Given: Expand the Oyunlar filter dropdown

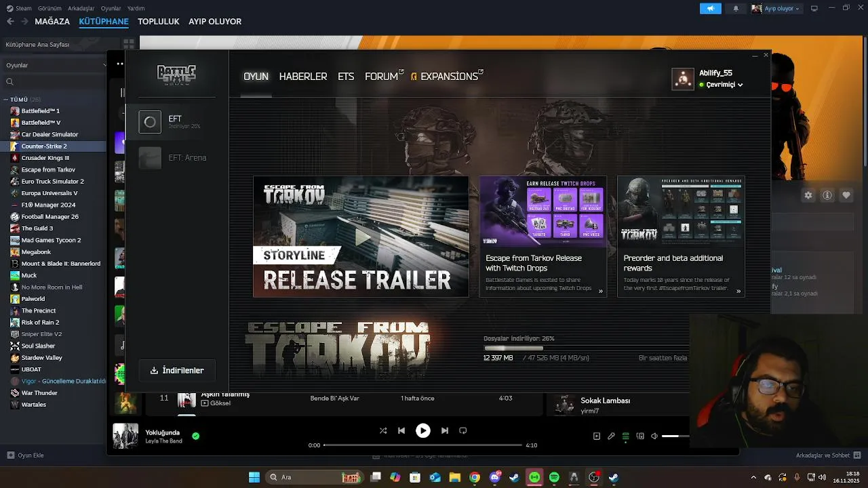Looking at the screenshot, I should [54, 65].
